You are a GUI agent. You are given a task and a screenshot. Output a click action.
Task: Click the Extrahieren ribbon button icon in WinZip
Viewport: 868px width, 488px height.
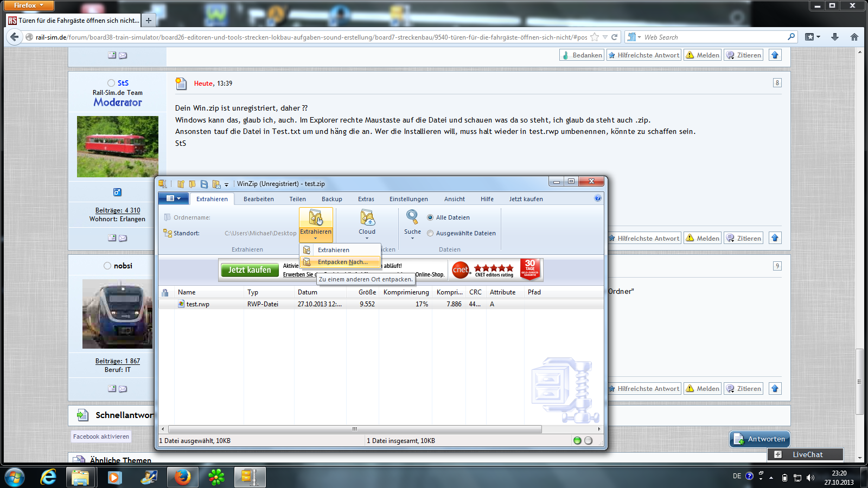[x=316, y=217]
